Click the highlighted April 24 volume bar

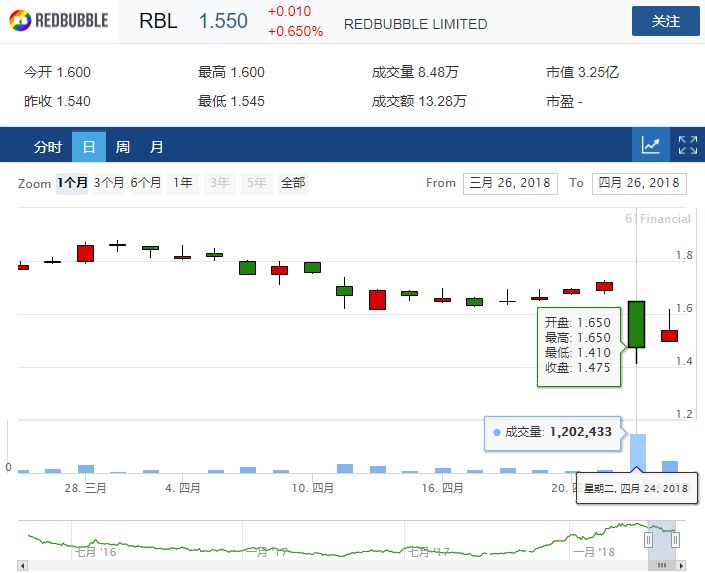pyautogui.click(x=638, y=453)
